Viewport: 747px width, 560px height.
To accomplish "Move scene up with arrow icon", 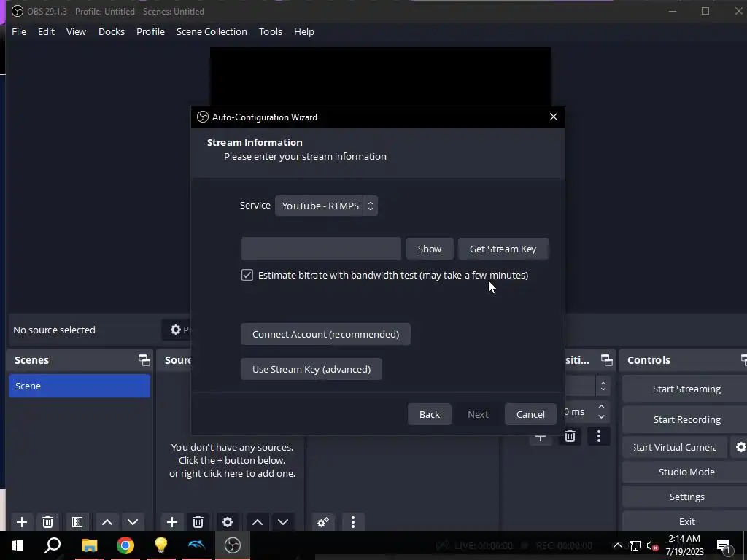I will tap(107, 522).
